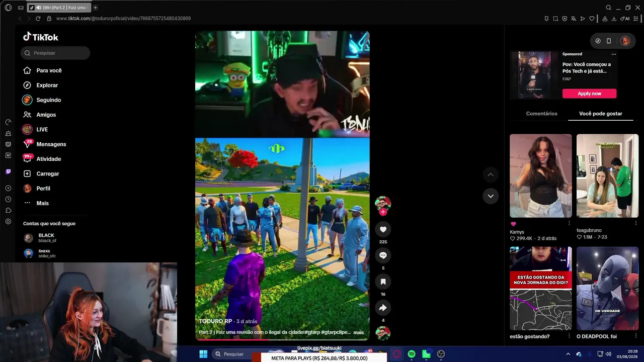The height and width of the screenshot is (362, 644).
Task: Open Kamys recommended video thumbnail
Action: click(x=541, y=175)
